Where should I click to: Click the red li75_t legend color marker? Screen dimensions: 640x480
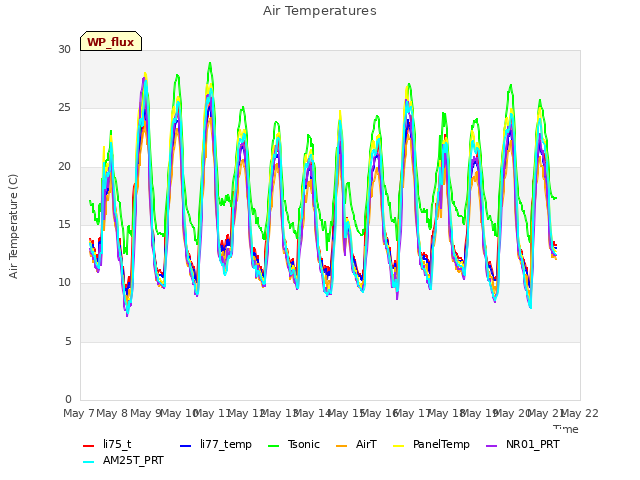click(x=89, y=446)
